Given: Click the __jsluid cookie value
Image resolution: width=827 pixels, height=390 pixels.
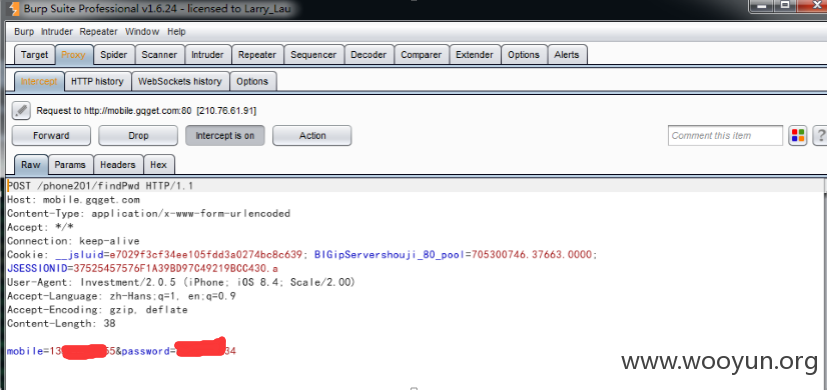Looking at the screenshot, I should 205,255.
